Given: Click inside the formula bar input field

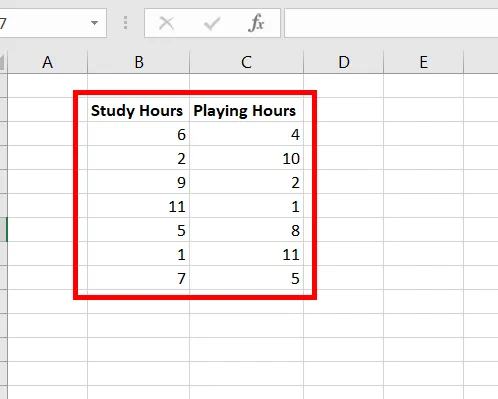Looking at the screenshot, I should pos(391,23).
